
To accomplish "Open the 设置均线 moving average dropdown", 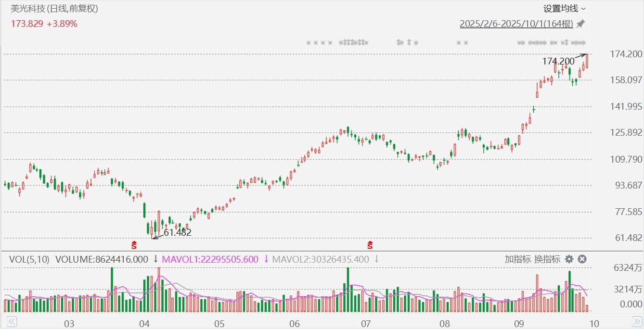I will point(564,8).
